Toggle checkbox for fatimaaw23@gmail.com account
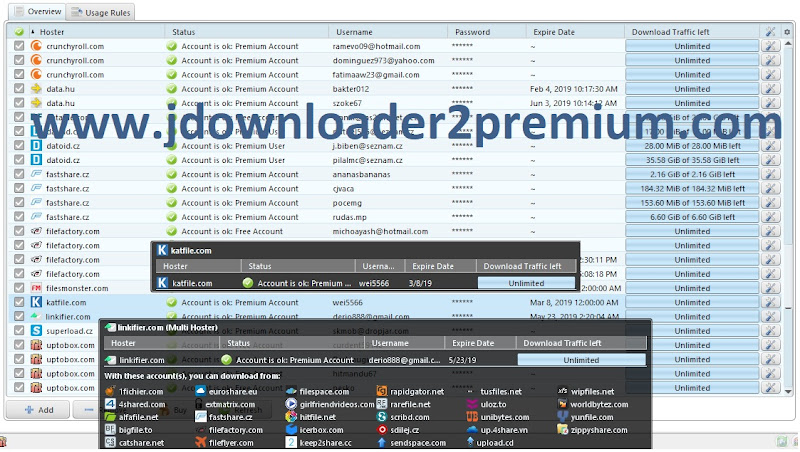The height and width of the screenshot is (452, 800). tap(19, 74)
